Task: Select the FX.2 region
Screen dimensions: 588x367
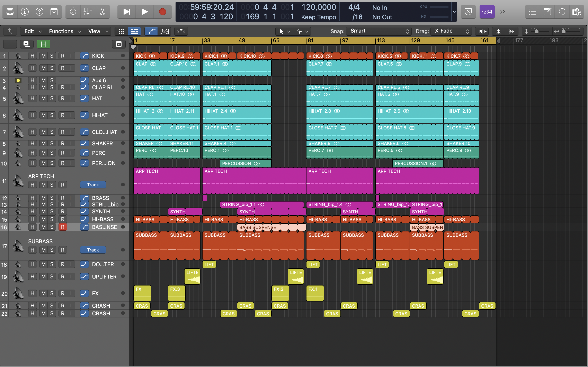Action: point(280,293)
